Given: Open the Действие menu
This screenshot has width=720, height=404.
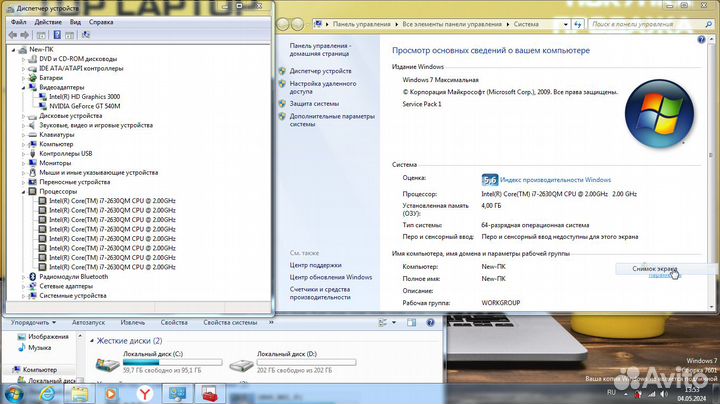Looking at the screenshot, I should point(48,22).
